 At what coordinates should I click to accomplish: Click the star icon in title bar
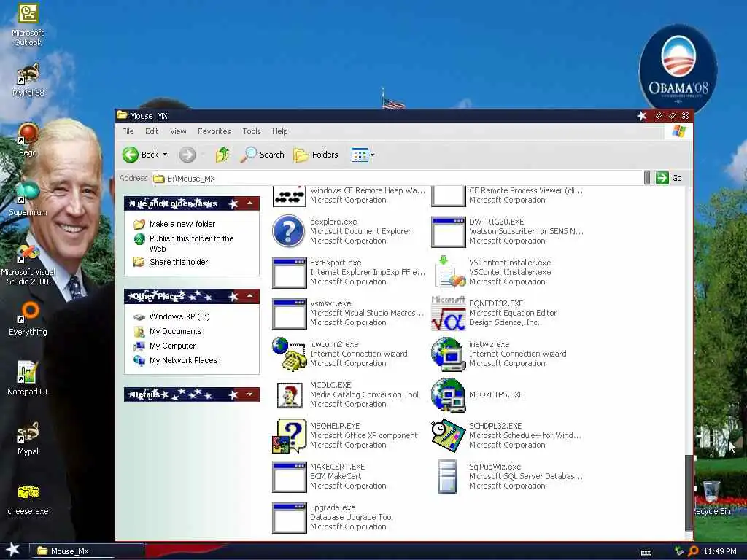642,116
